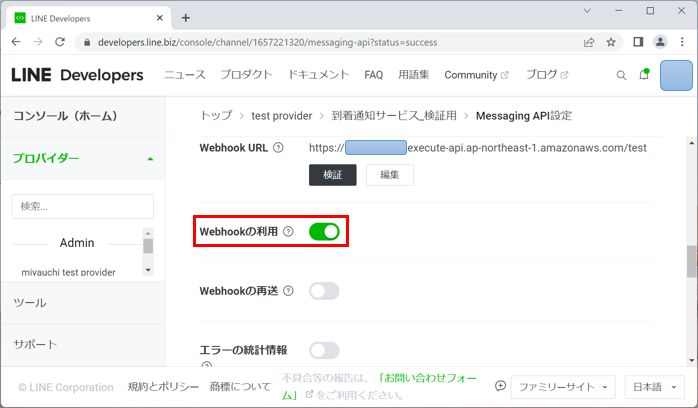The width and height of the screenshot is (698, 408).
Task: Click the search magnifier icon in header
Action: tap(621, 75)
